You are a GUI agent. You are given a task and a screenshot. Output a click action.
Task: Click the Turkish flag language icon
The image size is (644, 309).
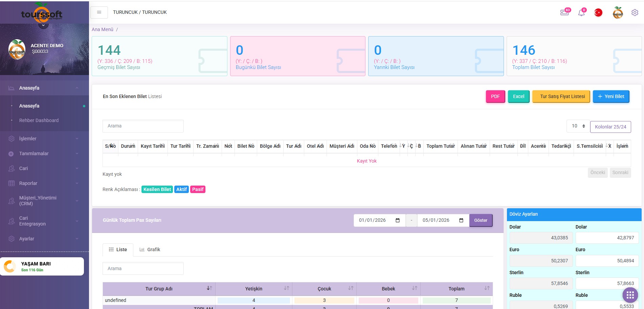tap(598, 13)
